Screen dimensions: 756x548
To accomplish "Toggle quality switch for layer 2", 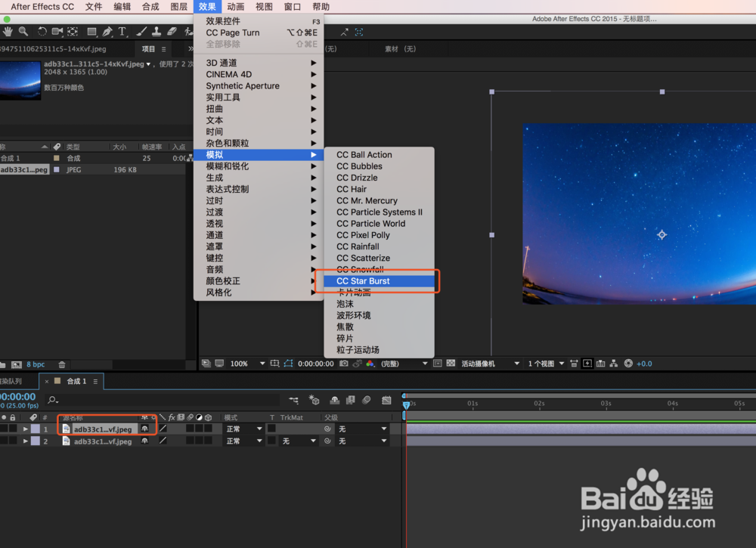I will pos(163,441).
